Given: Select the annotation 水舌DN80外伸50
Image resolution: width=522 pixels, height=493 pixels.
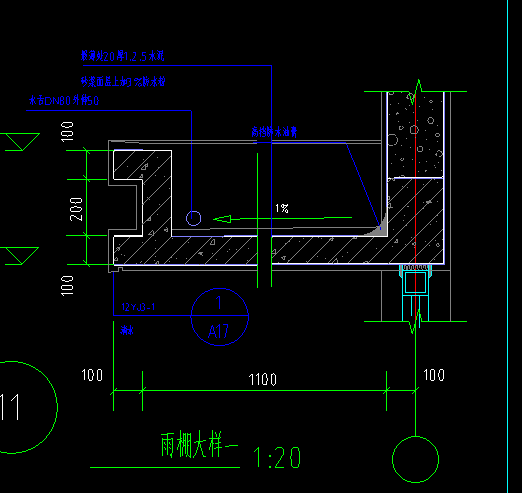Looking at the screenshot, I should (64, 100).
